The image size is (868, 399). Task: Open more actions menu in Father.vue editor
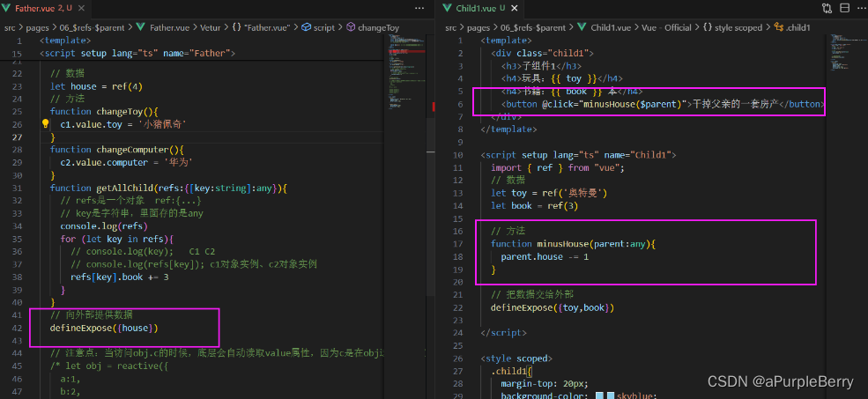click(419, 8)
